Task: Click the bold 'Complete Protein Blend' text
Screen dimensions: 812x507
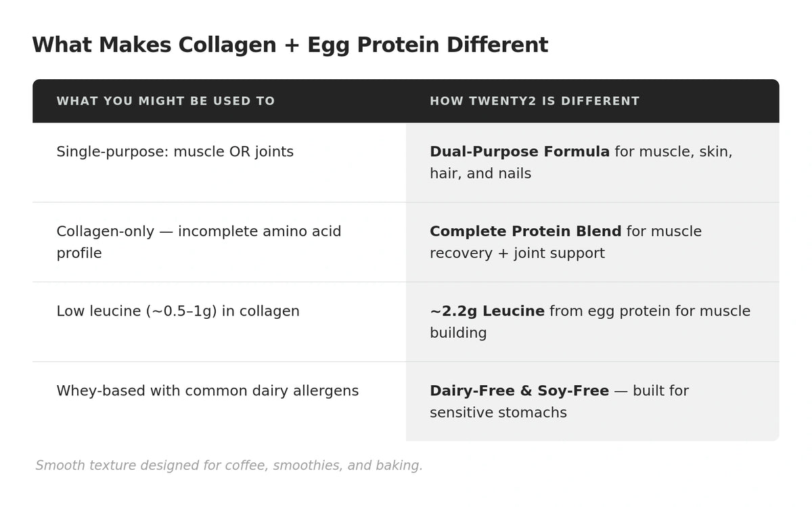Action: pos(525,232)
